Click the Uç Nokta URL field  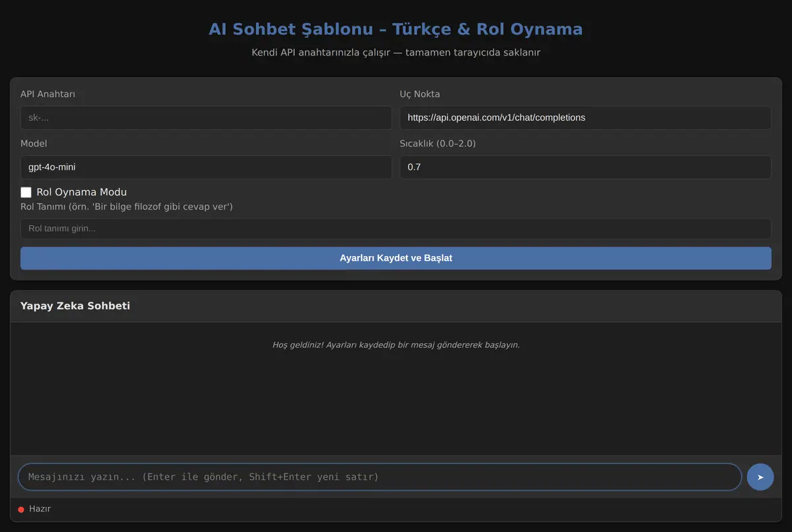[x=585, y=117]
